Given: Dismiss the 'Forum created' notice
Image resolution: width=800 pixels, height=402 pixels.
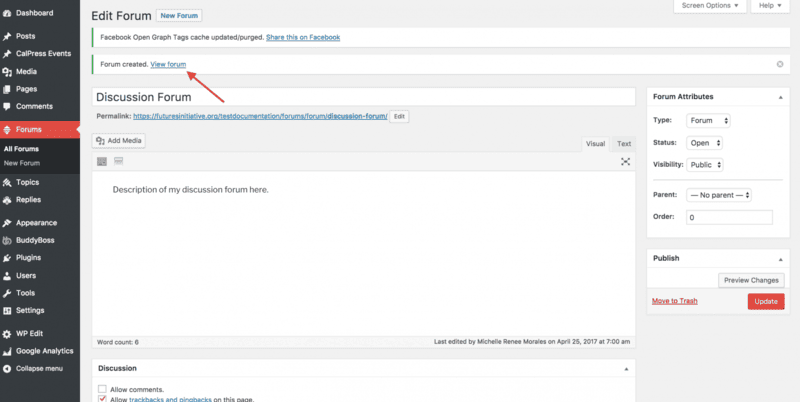Looking at the screenshot, I should (780, 64).
